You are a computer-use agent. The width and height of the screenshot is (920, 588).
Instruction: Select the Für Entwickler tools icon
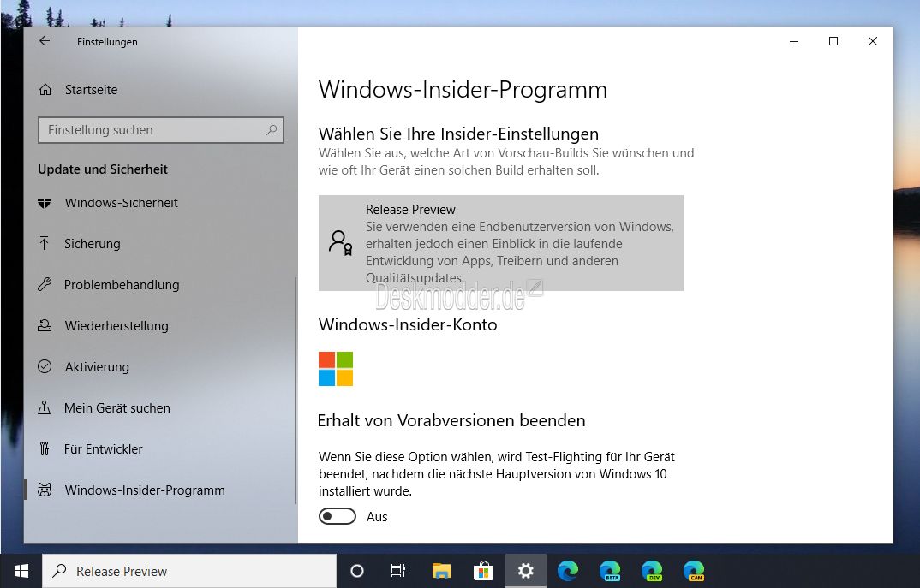coord(45,448)
